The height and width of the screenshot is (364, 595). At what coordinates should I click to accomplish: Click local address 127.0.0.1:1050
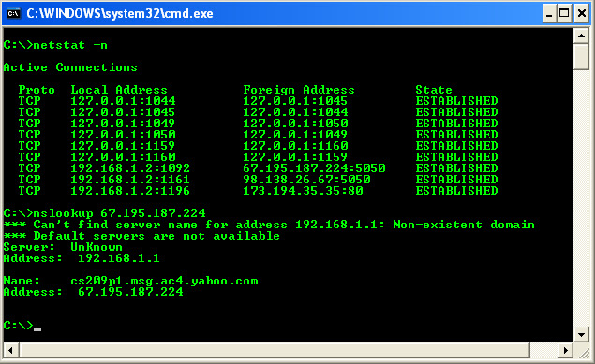123,135
